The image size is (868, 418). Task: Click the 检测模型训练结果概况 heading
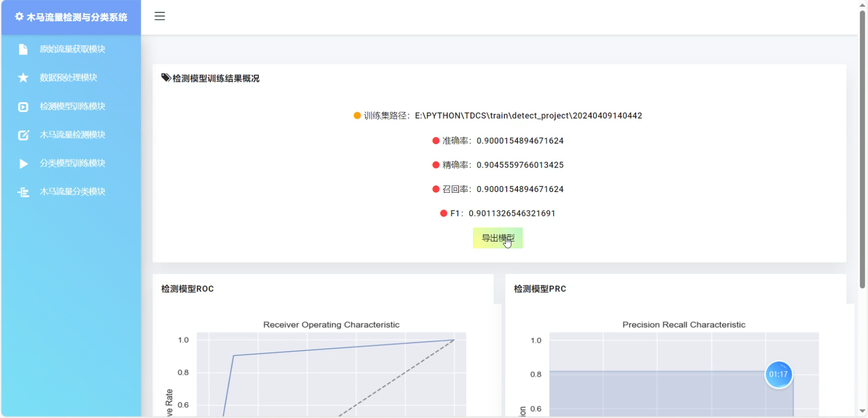(x=216, y=79)
